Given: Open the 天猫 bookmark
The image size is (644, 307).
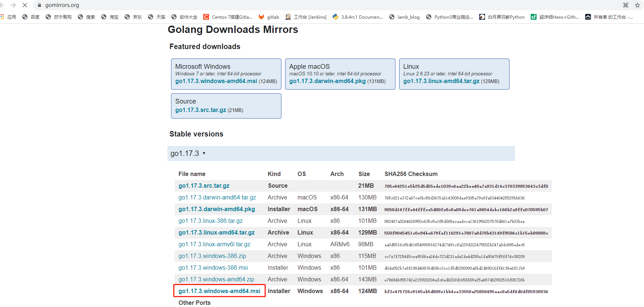Looking at the screenshot, I should 156,17.
